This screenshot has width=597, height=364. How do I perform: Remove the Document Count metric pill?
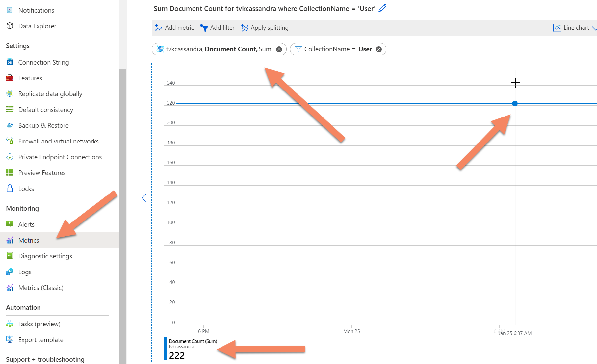tap(279, 49)
